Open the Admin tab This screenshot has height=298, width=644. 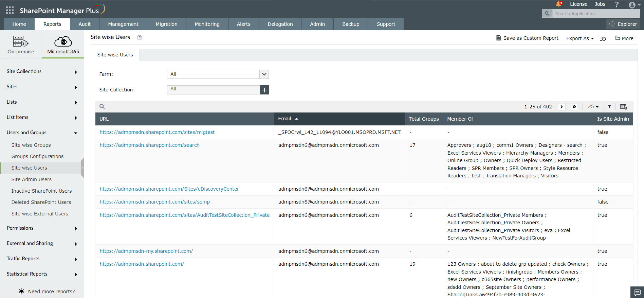pos(317,24)
